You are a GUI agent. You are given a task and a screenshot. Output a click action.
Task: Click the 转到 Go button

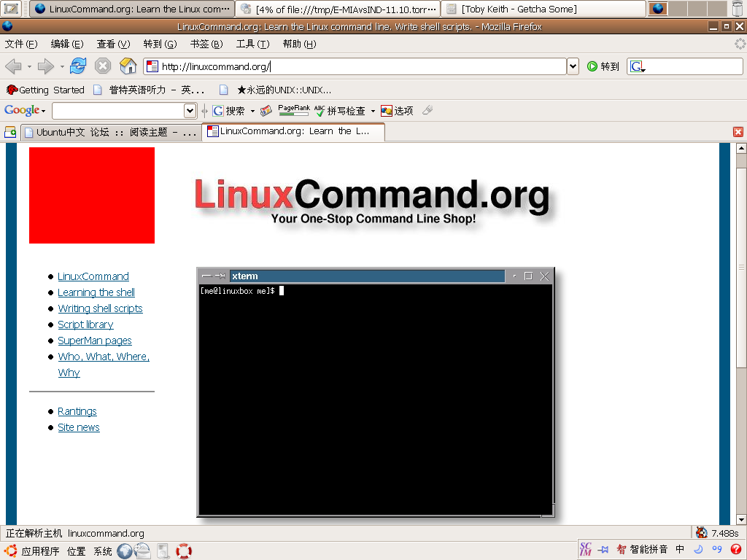pos(603,66)
